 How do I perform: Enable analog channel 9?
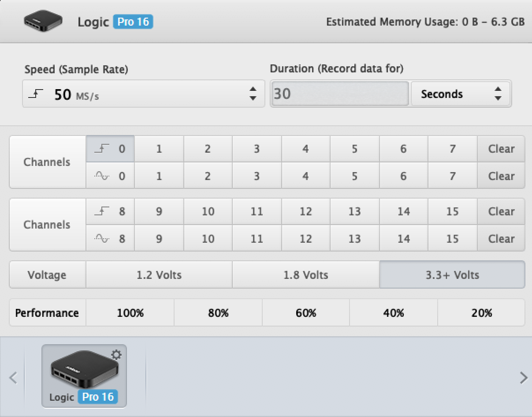159,238
